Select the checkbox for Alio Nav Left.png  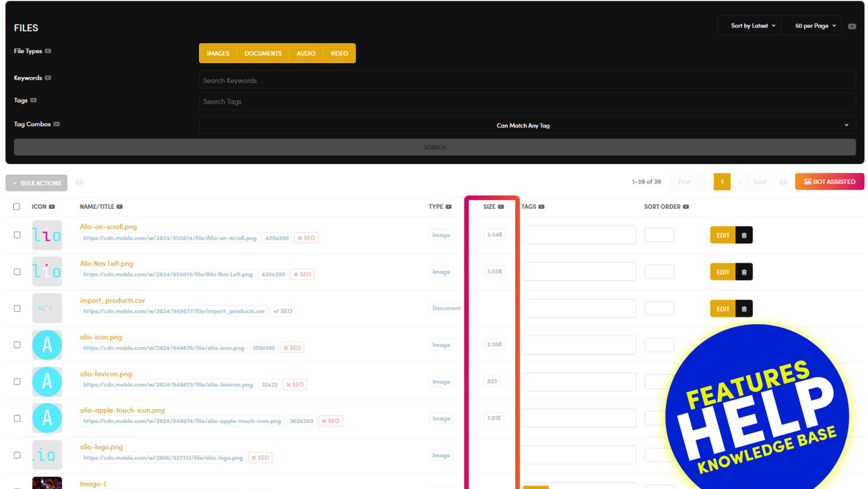pos(17,272)
